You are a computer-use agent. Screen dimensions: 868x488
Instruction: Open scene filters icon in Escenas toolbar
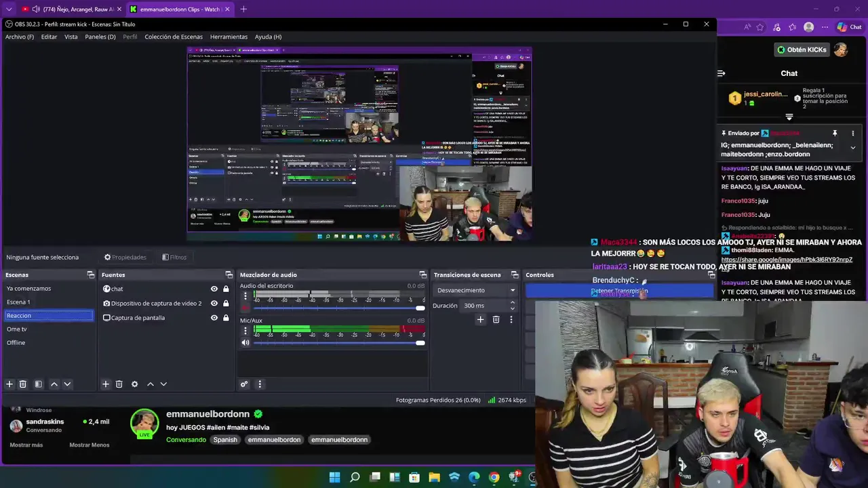[x=38, y=384]
